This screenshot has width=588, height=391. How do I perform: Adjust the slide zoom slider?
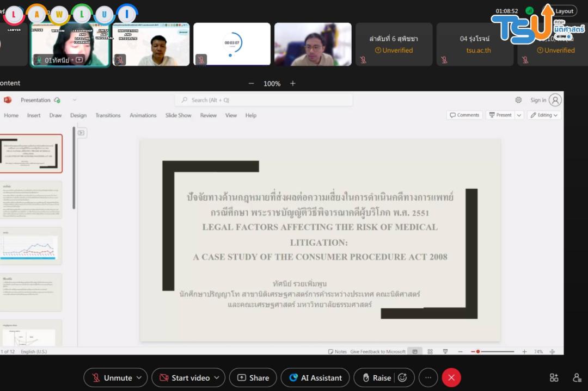click(x=492, y=352)
